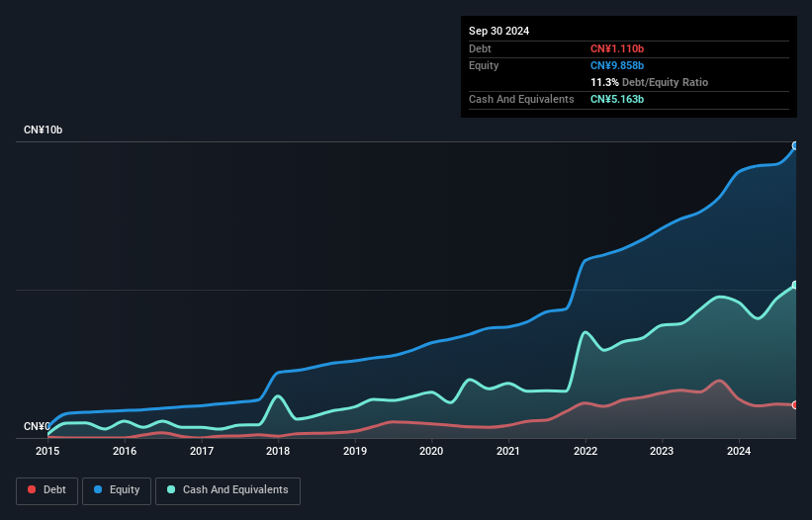Click the 11.3% Debt/Equity Ratio text
Viewport: 812px width, 520px height.
click(x=649, y=82)
